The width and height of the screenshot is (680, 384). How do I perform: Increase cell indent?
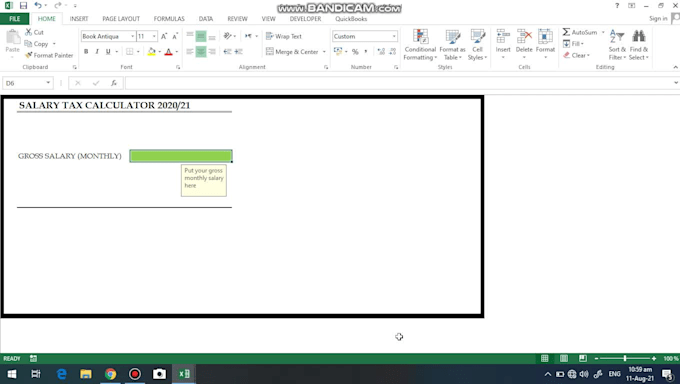click(239, 52)
